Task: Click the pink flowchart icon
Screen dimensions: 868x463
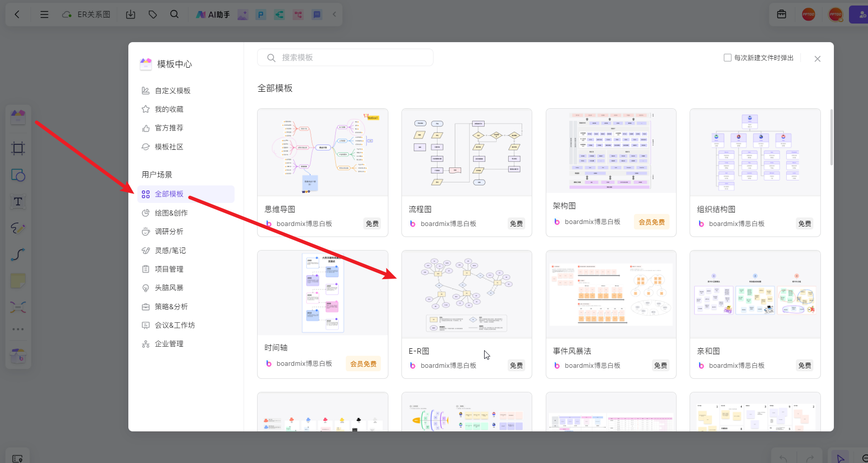Action: click(x=298, y=15)
